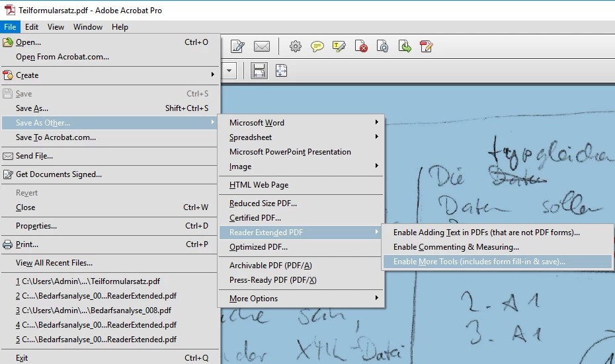The width and height of the screenshot is (615, 364).
Task: Open recent file 2 Bedarfsanalyse ReaderExtended.pdf
Action: [x=109, y=296]
